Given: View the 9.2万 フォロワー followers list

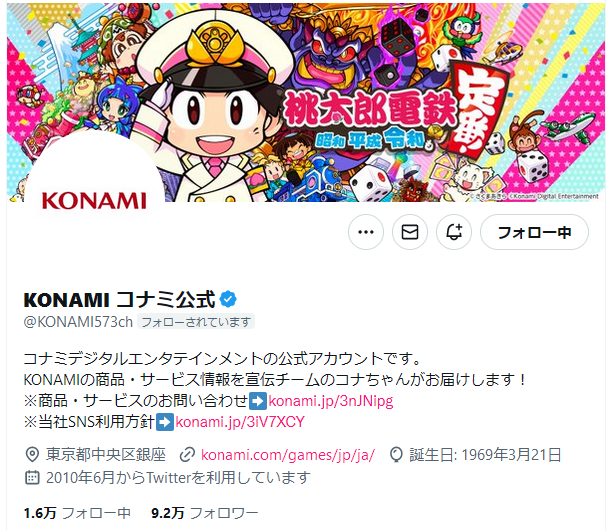Looking at the screenshot, I should click(x=205, y=513).
